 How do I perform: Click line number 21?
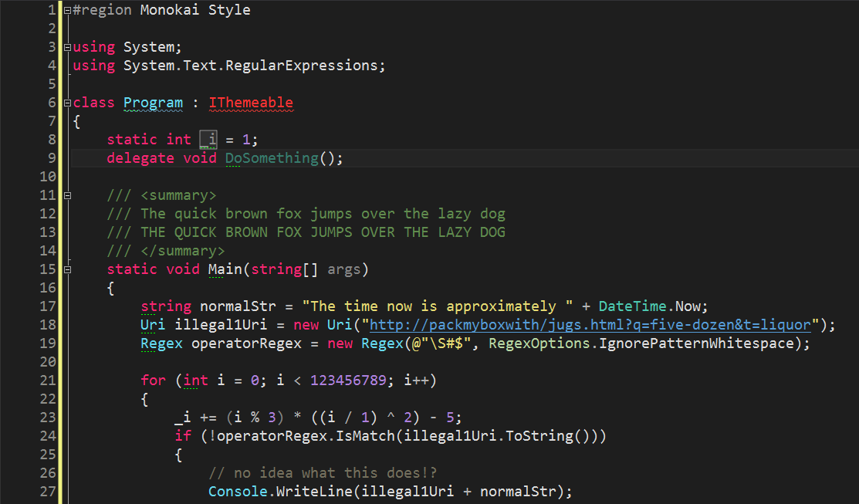coord(47,380)
